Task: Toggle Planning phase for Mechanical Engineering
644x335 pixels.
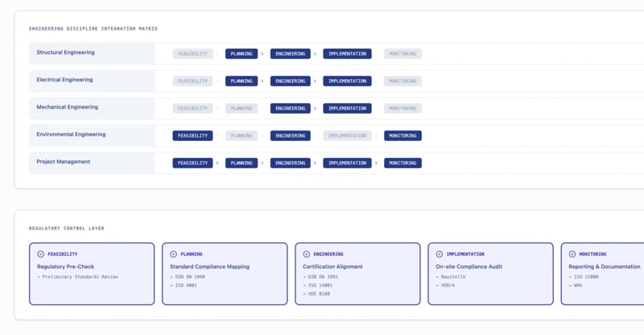Action: (x=242, y=109)
